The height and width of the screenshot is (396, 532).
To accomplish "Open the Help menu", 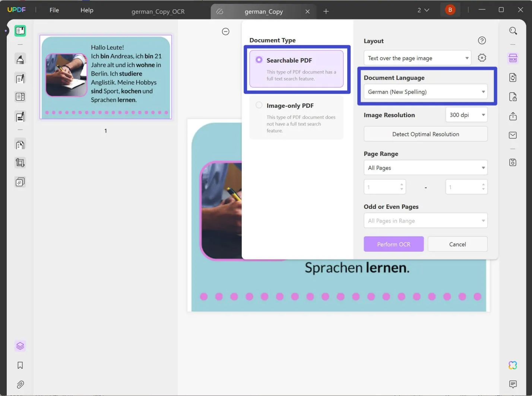I will click(87, 10).
